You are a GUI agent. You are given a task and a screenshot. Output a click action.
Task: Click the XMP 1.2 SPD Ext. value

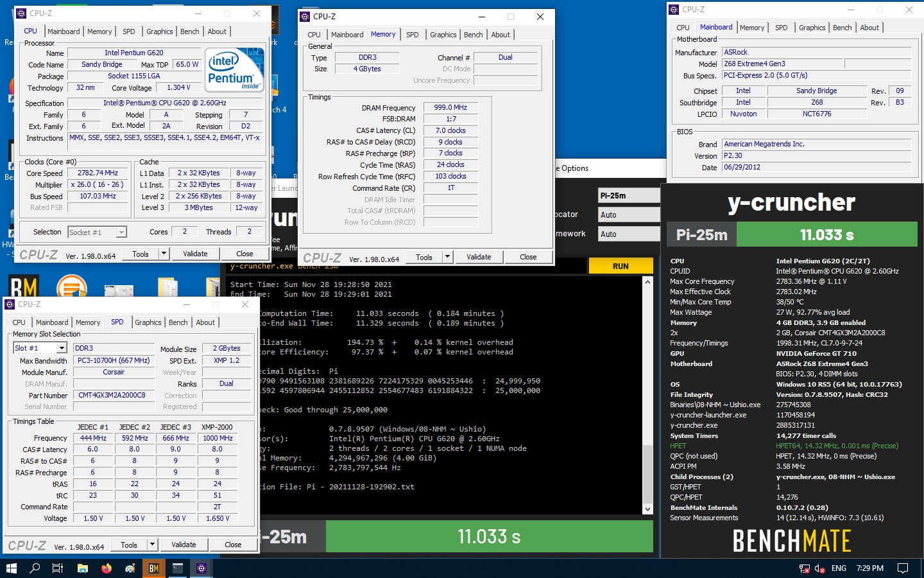(226, 360)
